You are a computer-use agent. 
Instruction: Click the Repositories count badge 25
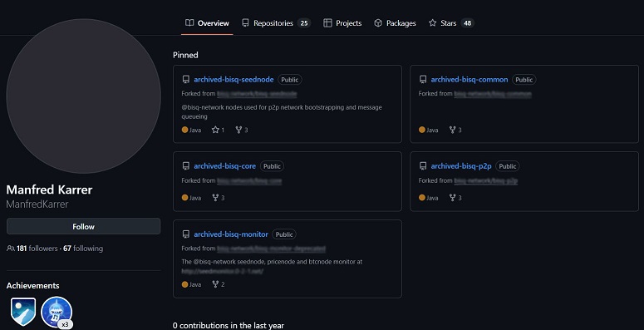(x=303, y=23)
